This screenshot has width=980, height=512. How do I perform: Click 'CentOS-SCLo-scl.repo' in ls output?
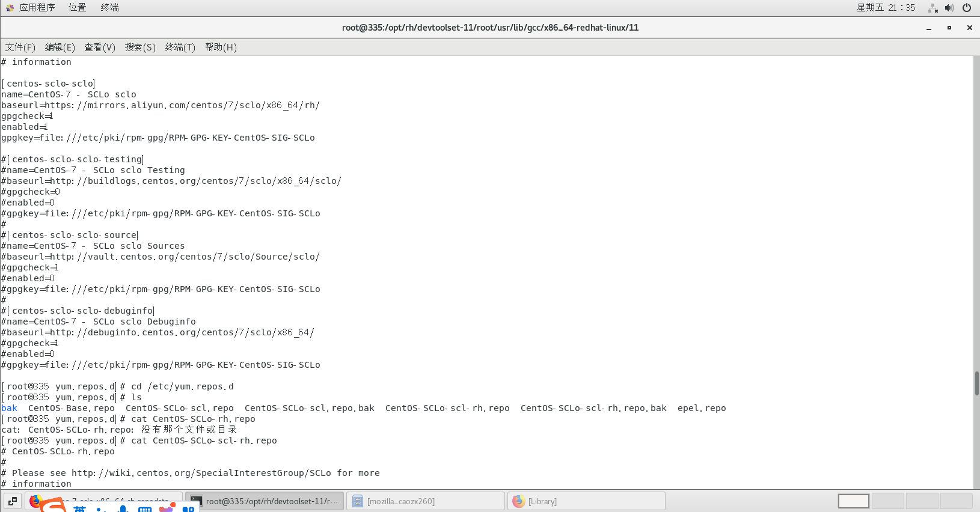(180, 408)
